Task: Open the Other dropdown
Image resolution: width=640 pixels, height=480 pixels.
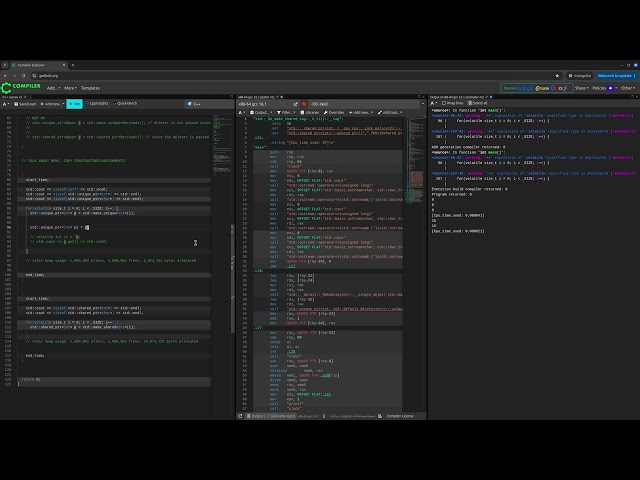Action: [x=628, y=88]
